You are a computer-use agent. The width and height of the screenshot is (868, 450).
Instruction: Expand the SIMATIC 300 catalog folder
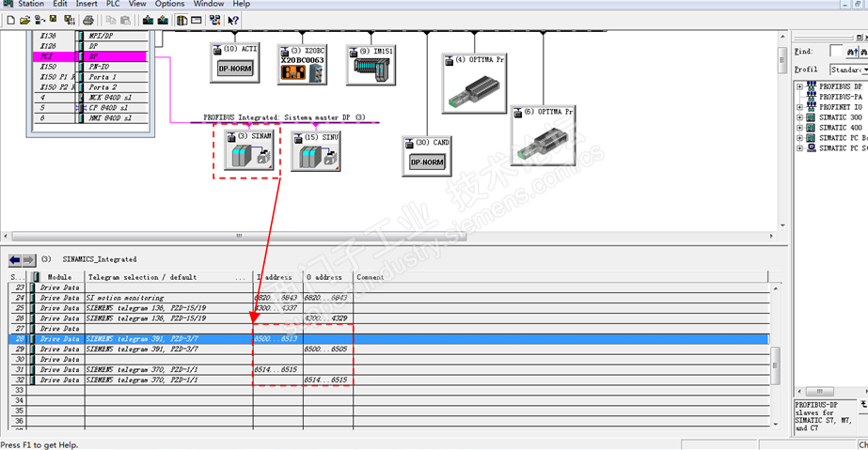pos(800,117)
